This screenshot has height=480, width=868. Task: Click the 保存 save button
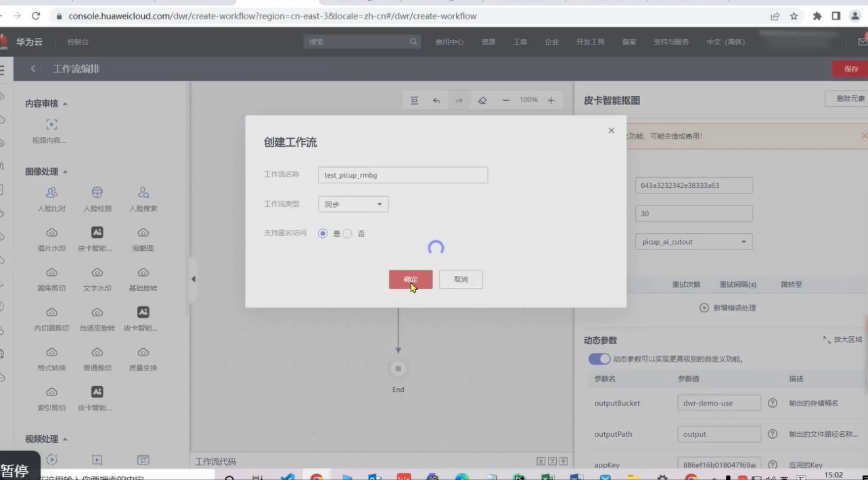[850, 69]
